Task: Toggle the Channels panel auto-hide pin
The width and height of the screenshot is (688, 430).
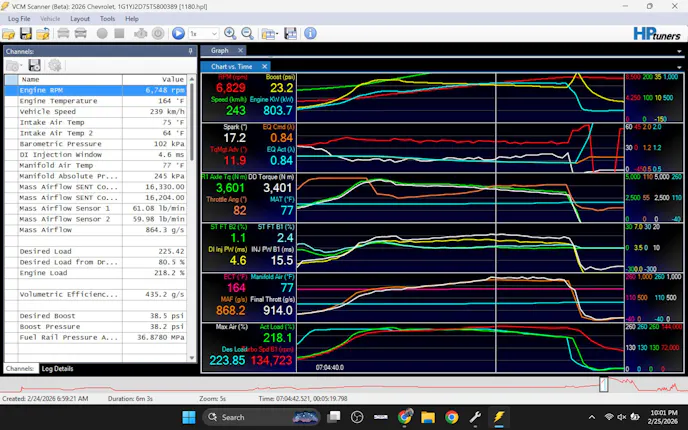Action: (x=191, y=50)
